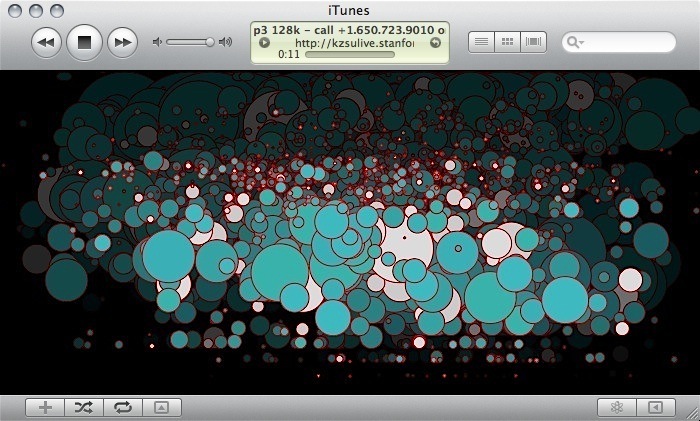The height and width of the screenshot is (421, 700).
Task: Click the small play arrow in status display
Action: pyautogui.click(x=264, y=43)
